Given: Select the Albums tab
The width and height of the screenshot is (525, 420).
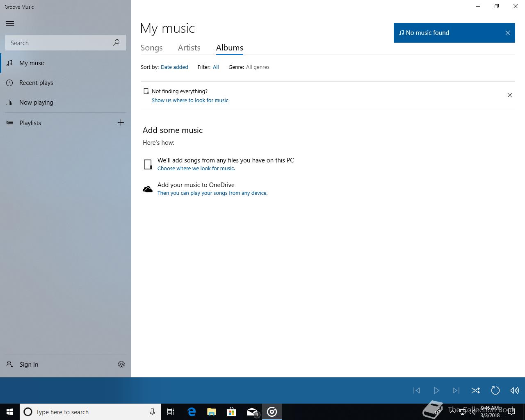Looking at the screenshot, I should 230,48.
